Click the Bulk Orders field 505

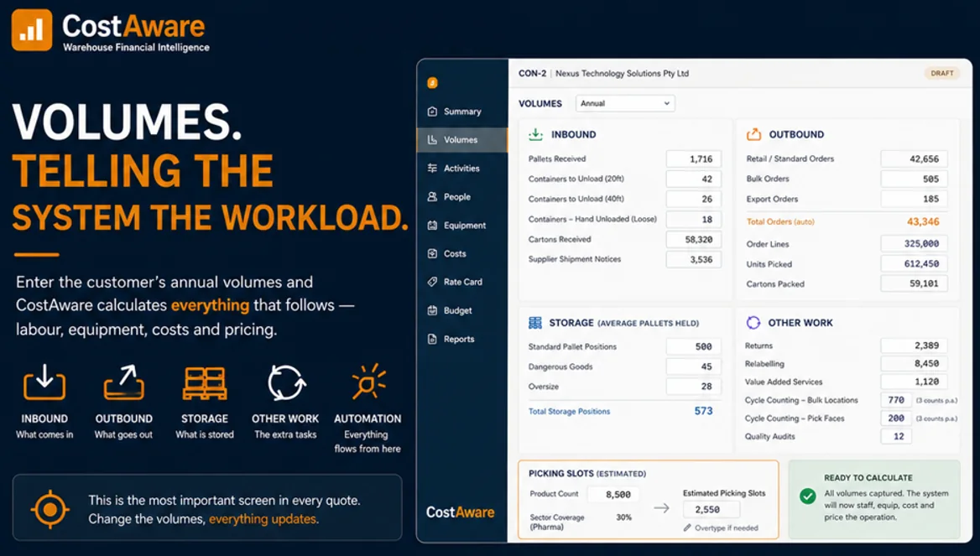914,179
